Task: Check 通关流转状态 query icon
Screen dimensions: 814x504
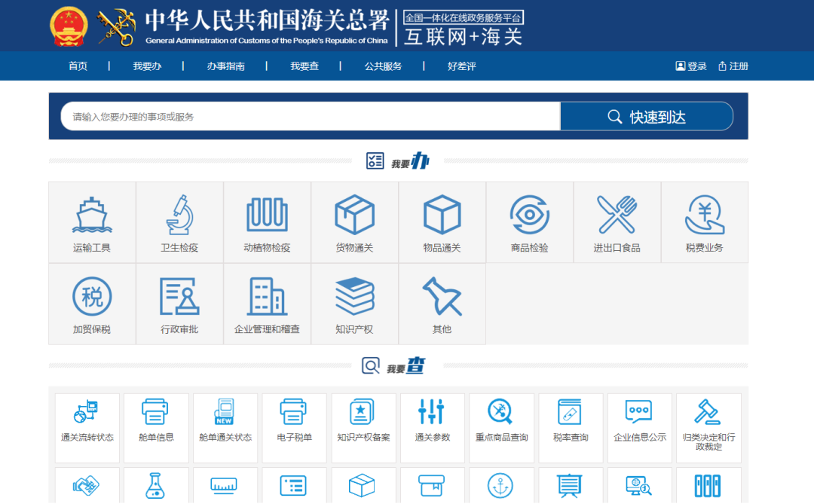Action: [87, 411]
